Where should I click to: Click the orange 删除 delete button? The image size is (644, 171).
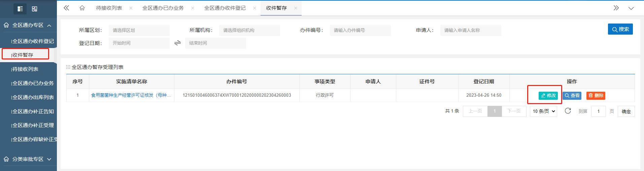tap(596, 96)
